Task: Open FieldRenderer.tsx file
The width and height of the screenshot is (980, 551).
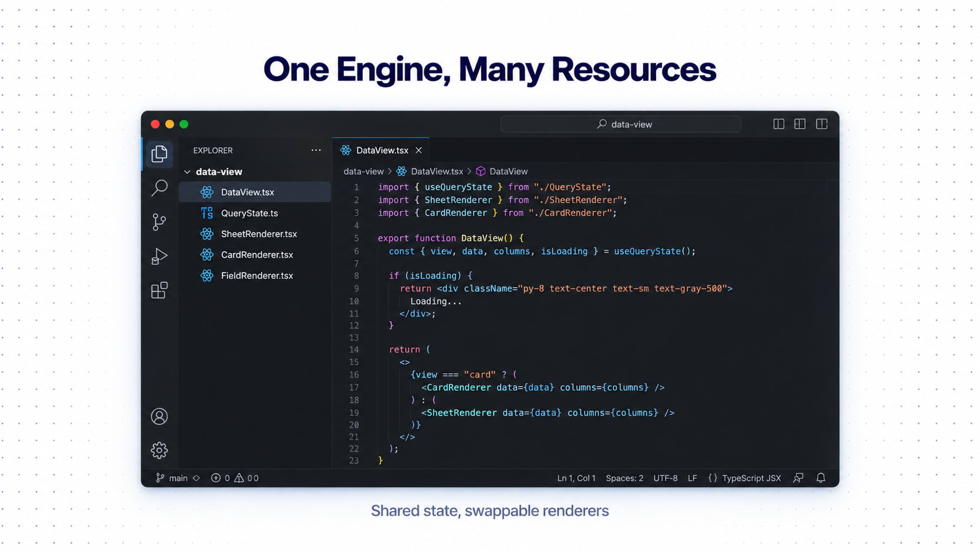Action: coord(255,276)
